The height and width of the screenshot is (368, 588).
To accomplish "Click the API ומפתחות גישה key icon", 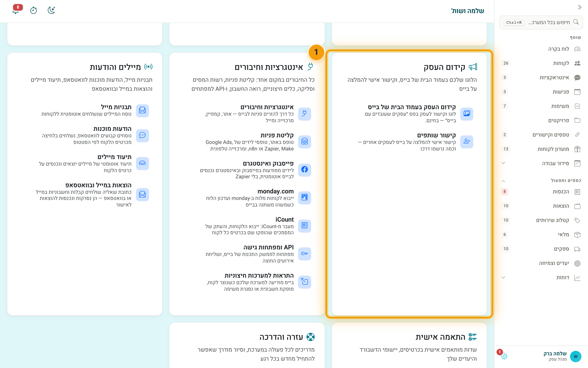I will pos(304,254).
